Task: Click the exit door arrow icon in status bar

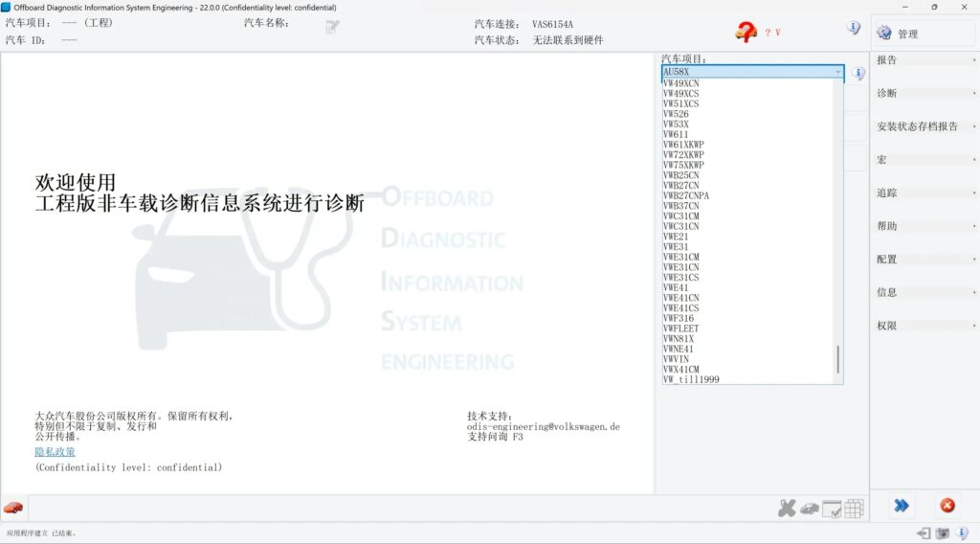Action: click(x=924, y=533)
